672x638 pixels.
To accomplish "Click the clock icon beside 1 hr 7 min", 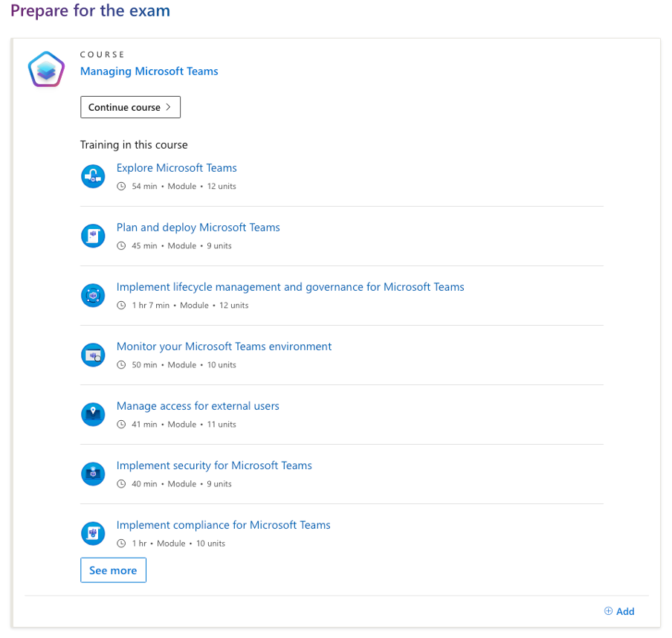I will click(122, 306).
